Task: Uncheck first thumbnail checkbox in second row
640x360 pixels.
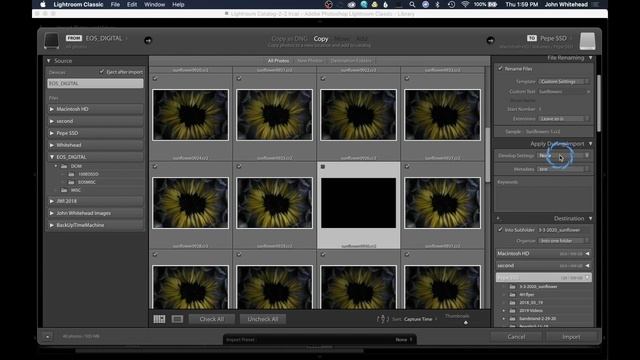Action: pyautogui.click(x=155, y=167)
